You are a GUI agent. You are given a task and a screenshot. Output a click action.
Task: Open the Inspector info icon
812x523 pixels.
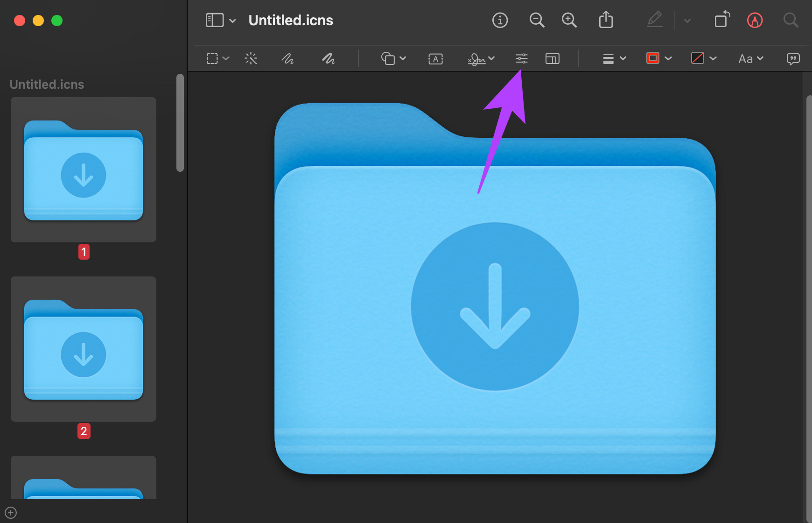(500, 21)
